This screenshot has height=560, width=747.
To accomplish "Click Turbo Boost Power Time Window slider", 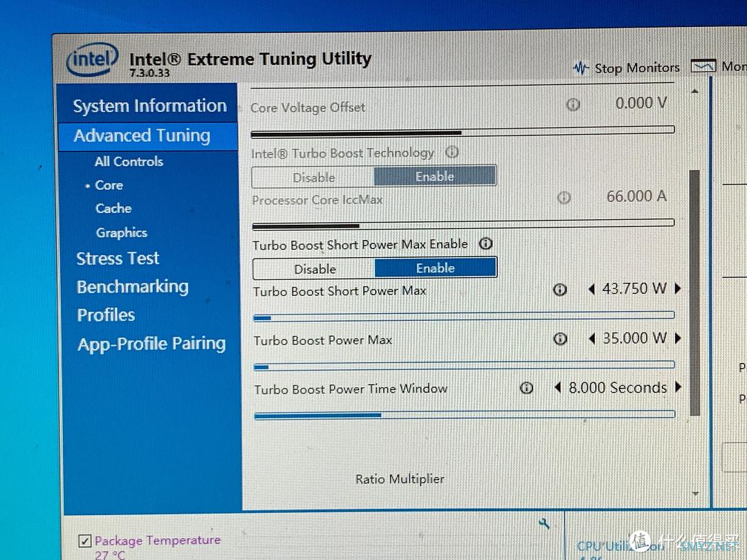I will click(x=465, y=415).
